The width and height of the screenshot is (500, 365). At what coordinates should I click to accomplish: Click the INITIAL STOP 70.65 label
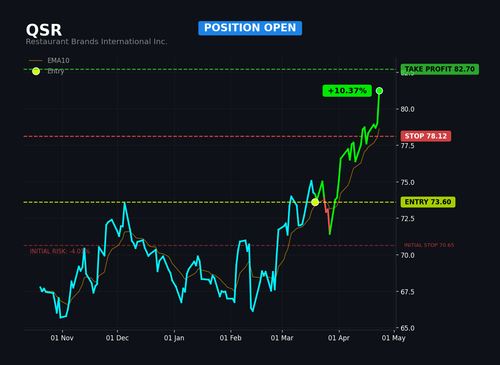point(429,245)
